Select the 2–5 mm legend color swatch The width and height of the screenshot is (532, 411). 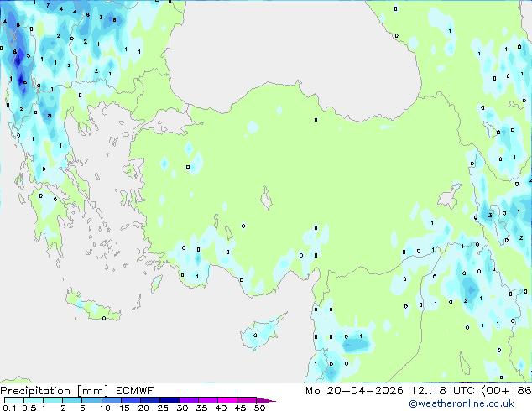pos(72,400)
